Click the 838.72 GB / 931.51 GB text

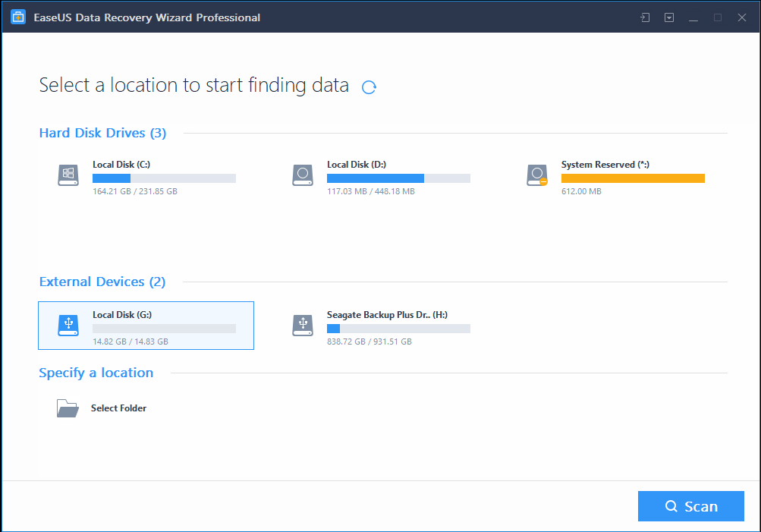(369, 342)
